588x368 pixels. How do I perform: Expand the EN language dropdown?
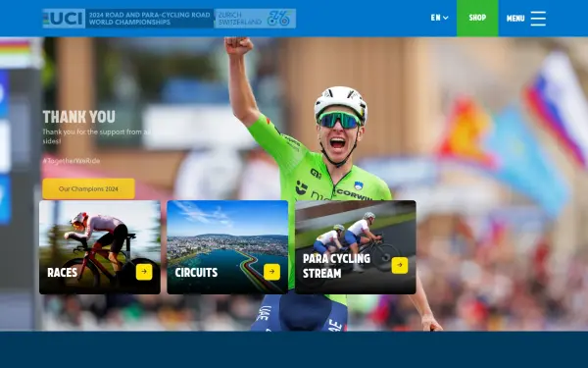[439, 18]
